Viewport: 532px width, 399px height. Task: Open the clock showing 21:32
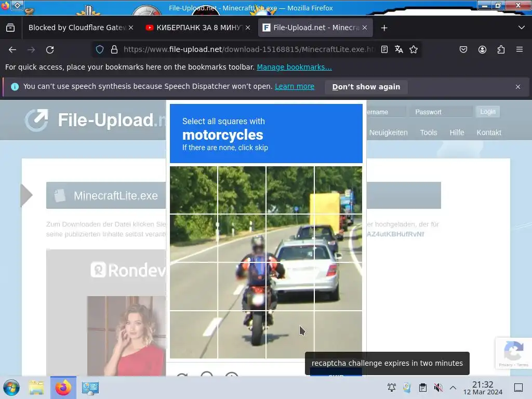(x=483, y=388)
